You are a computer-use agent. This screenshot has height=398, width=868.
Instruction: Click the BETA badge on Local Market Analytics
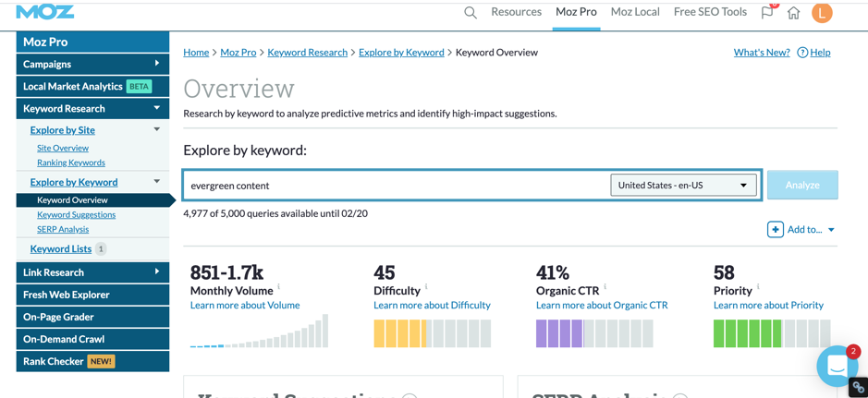(x=139, y=86)
